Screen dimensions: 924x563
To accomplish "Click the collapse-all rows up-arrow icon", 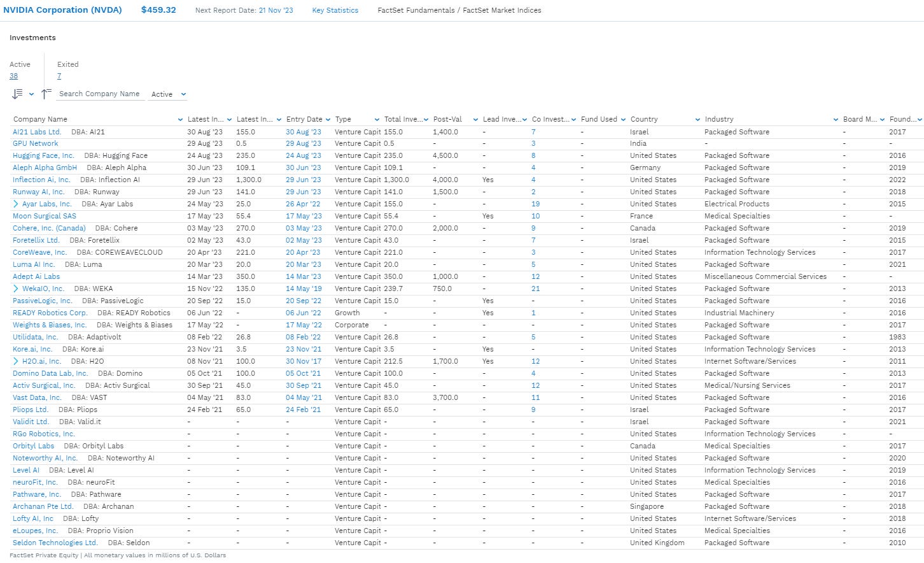I will point(46,94).
